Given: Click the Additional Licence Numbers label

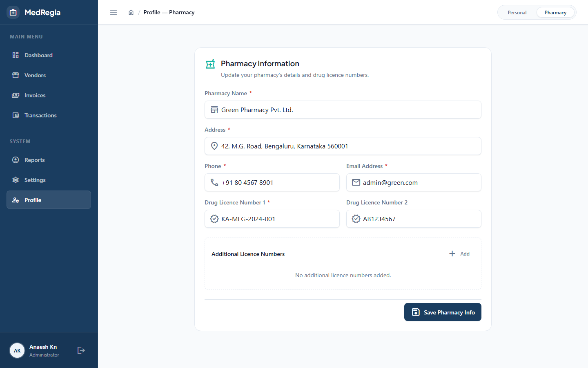Looking at the screenshot, I should point(248,254).
